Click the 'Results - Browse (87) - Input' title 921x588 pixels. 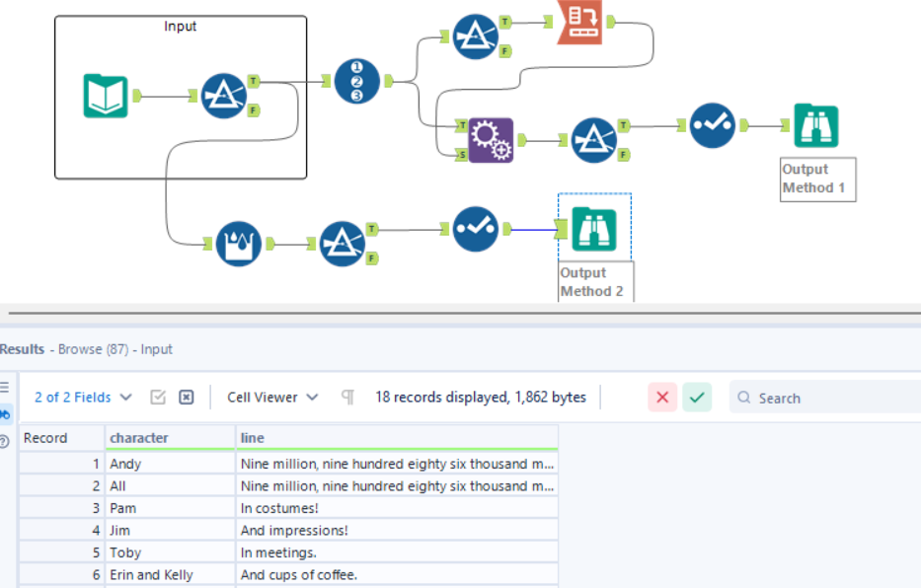(x=86, y=349)
